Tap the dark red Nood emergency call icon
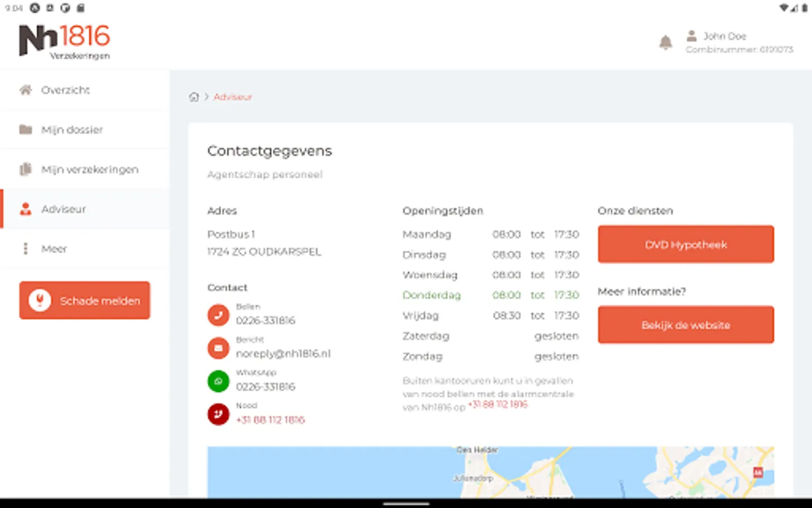 (x=218, y=414)
